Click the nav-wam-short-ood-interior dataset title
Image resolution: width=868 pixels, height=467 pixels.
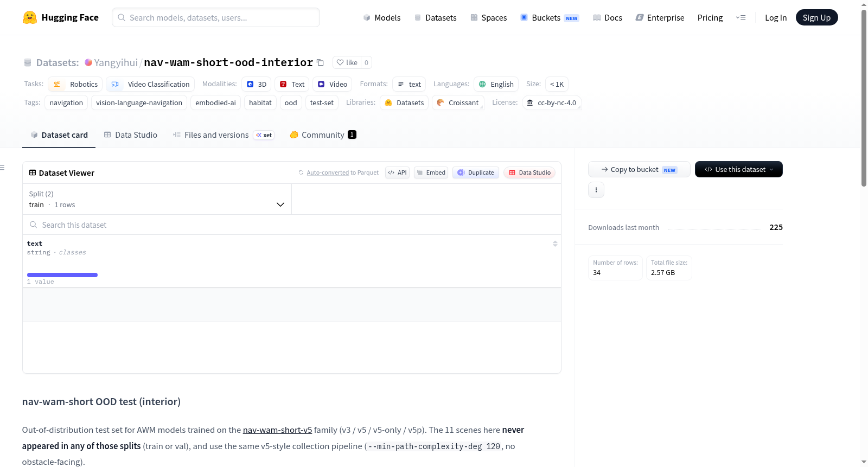[228, 62]
